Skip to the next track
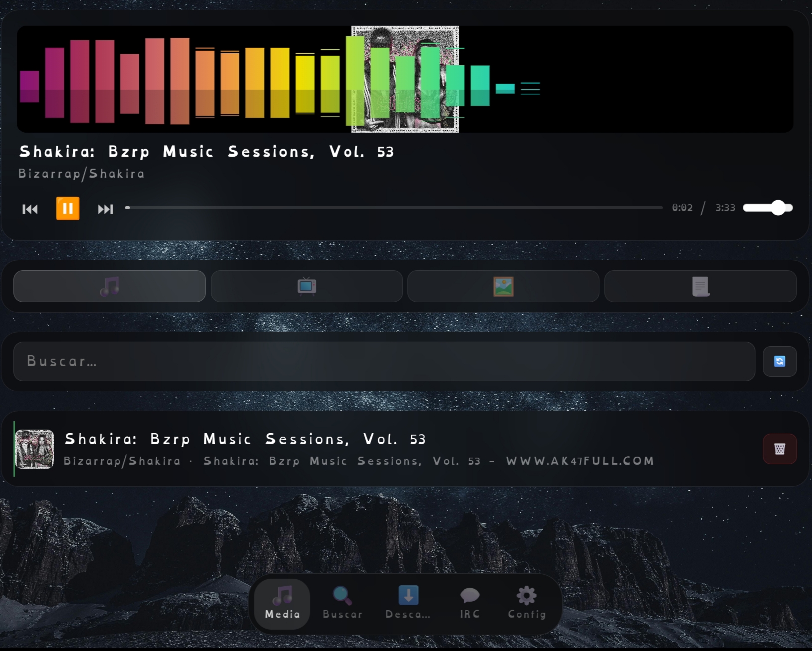Screen dimensions: 812x651 click(x=105, y=209)
